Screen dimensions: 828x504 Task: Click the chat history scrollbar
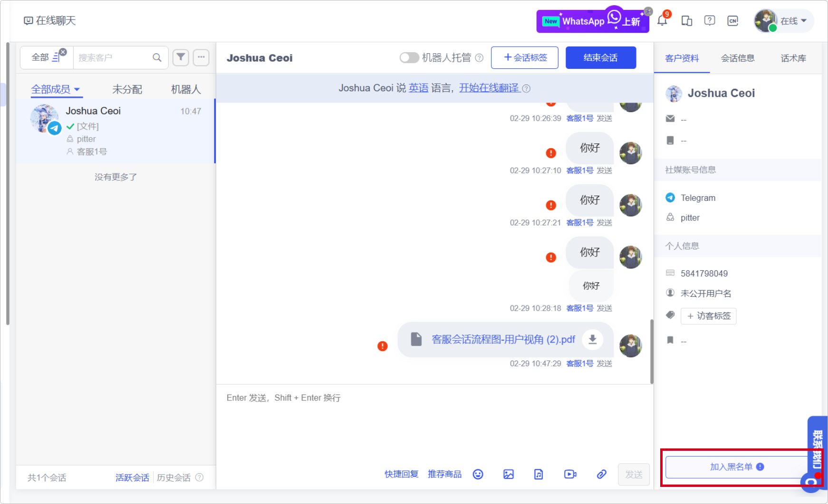point(651,352)
